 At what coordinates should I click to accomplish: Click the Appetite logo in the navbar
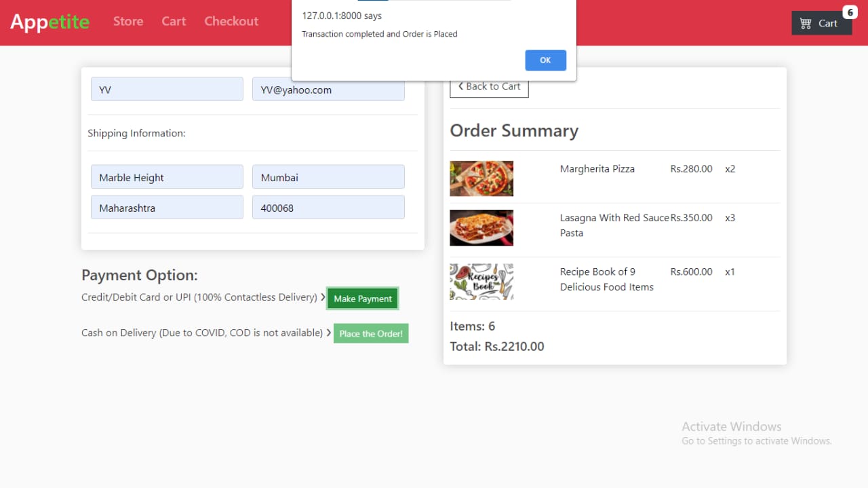tap(50, 22)
